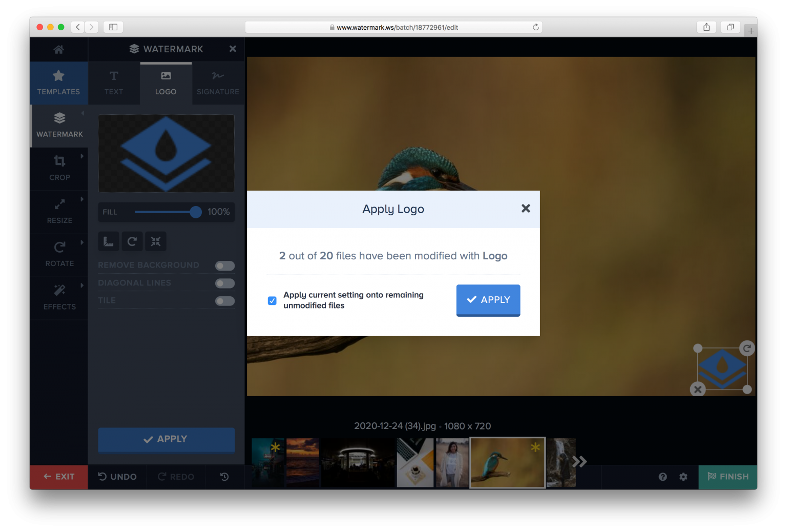The height and width of the screenshot is (532, 787).
Task: Switch to the Text watermark tab
Action: [x=113, y=83]
